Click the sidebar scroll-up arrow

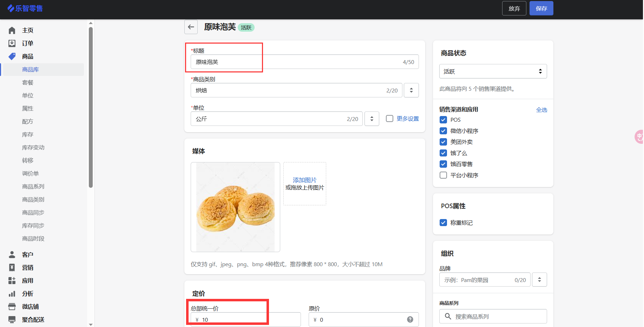coord(91,23)
